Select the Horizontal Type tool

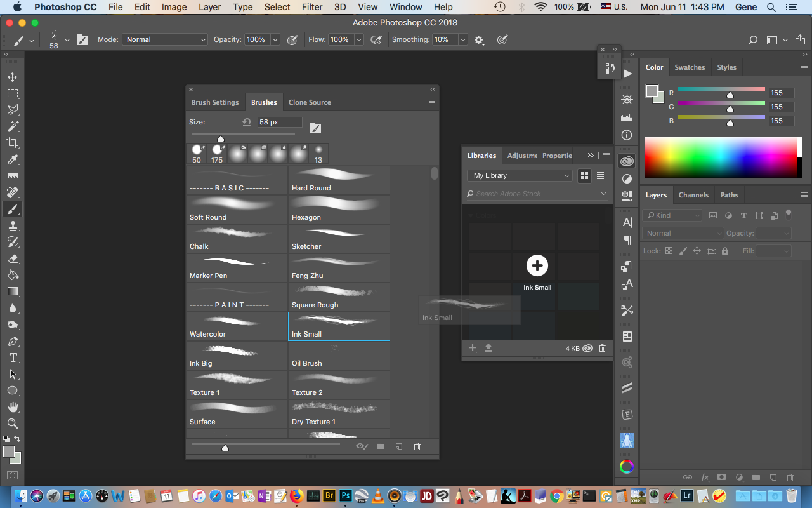pyautogui.click(x=12, y=358)
